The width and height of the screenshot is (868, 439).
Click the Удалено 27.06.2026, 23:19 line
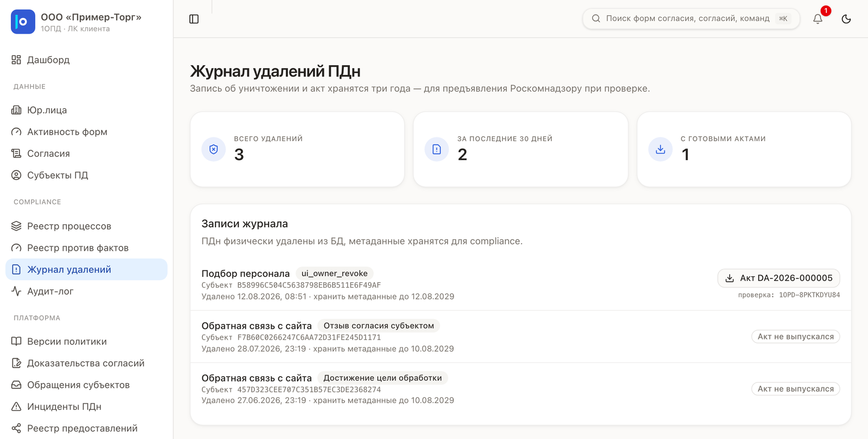pyautogui.click(x=328, y=400)
